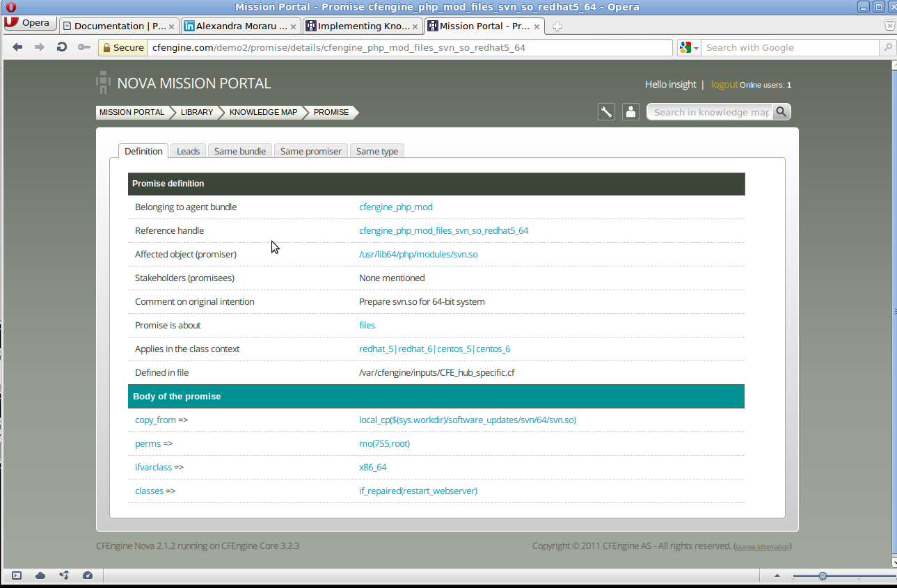Toggle the Opera Turbo speedometer icon
897x588 pixels.
click(88, 575)
